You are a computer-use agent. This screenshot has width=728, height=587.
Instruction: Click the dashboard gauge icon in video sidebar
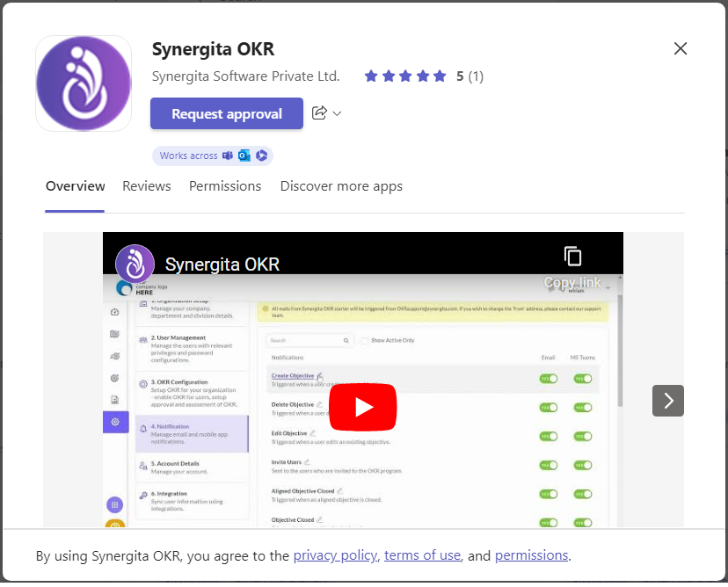pyautogui.click(x=115, y=312)
